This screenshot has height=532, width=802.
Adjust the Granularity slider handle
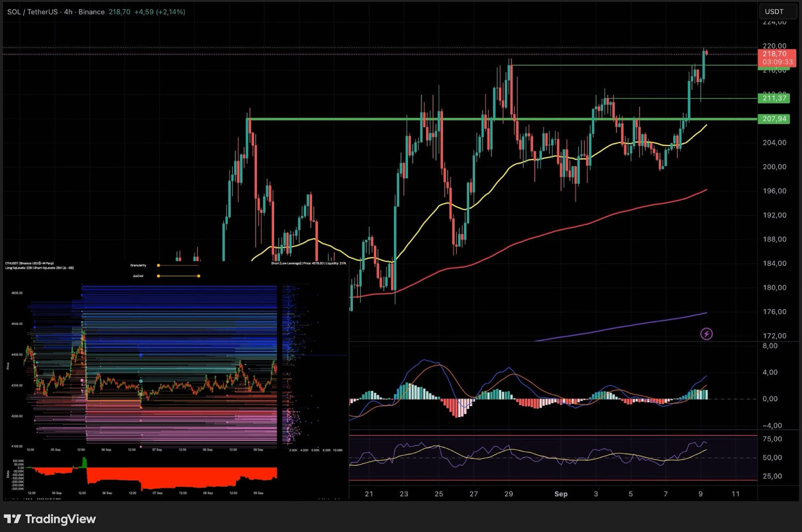(x=158, y=265)
